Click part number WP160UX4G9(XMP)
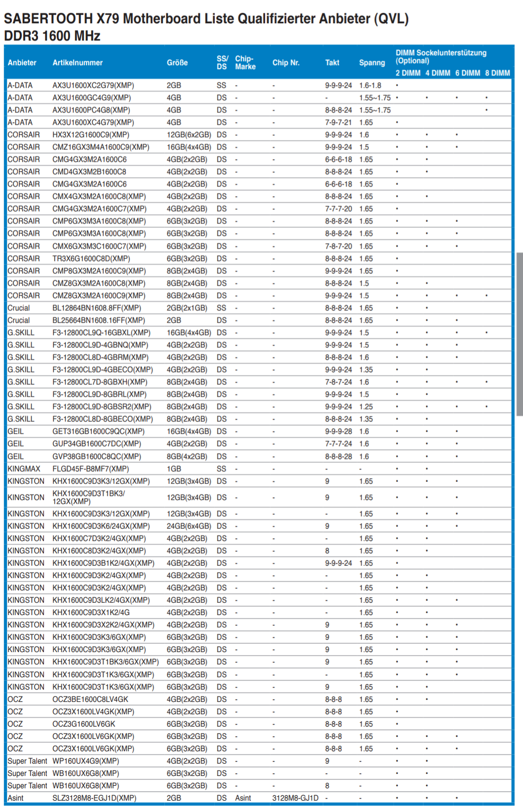Viewport: 523px width, 812px height. tap(86, 761)
